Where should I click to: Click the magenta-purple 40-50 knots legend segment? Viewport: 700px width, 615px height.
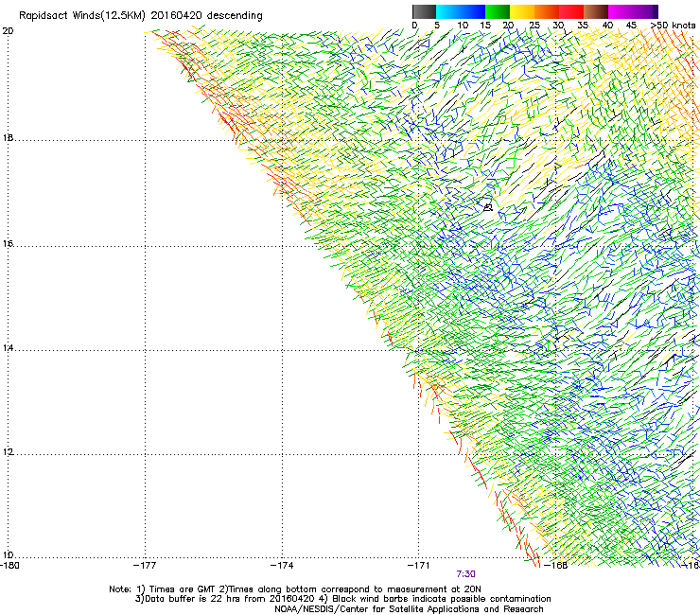(633, 11)
